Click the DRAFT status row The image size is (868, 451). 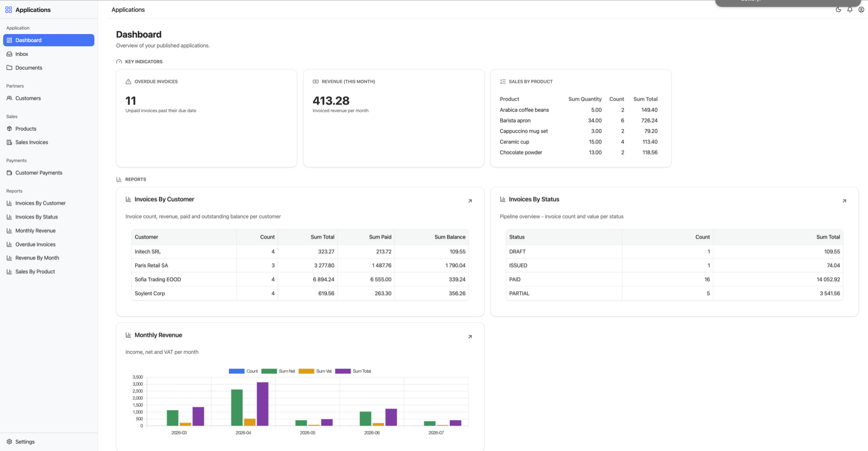pos(674,252)
